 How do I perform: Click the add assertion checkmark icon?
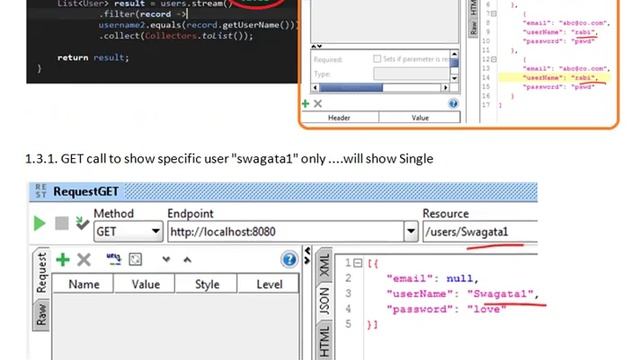[82, 223]
